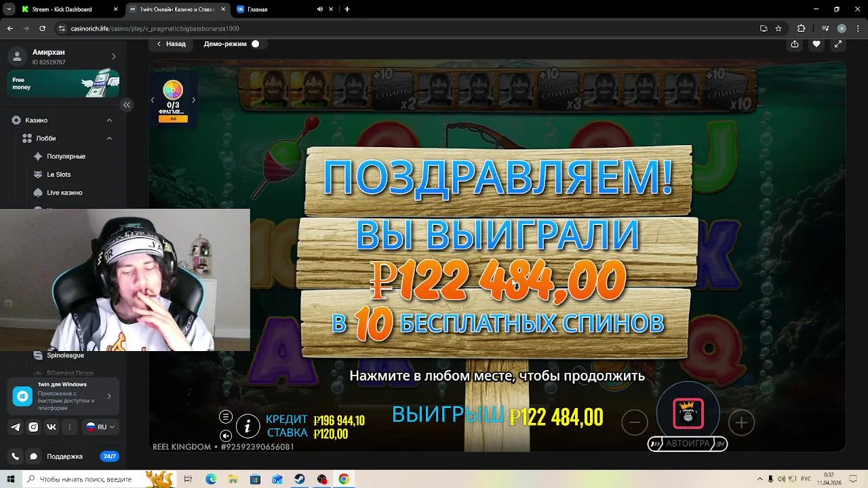Image resolution: width=868 pixels, height=488 pixels.
Task: Toggle the Демо-режим switch
Action: (x=255, y=44)
